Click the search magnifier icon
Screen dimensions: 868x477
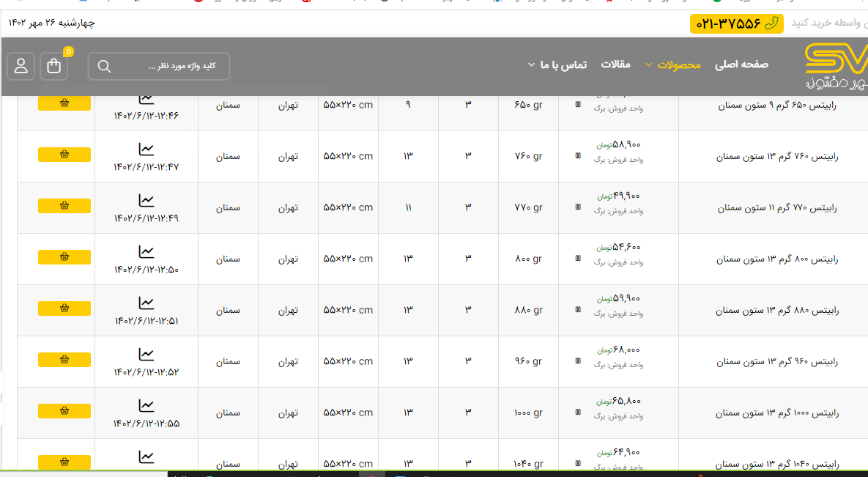tap(104, 67)
